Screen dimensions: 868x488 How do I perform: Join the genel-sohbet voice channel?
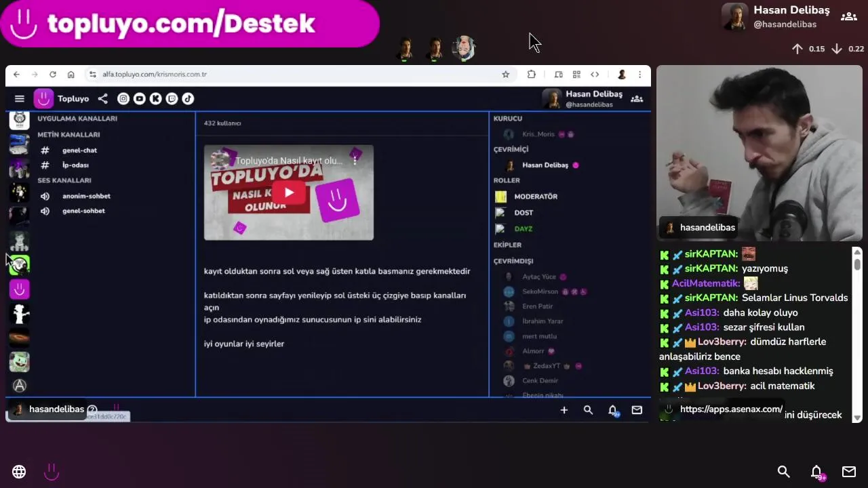[x=83, y=211]
